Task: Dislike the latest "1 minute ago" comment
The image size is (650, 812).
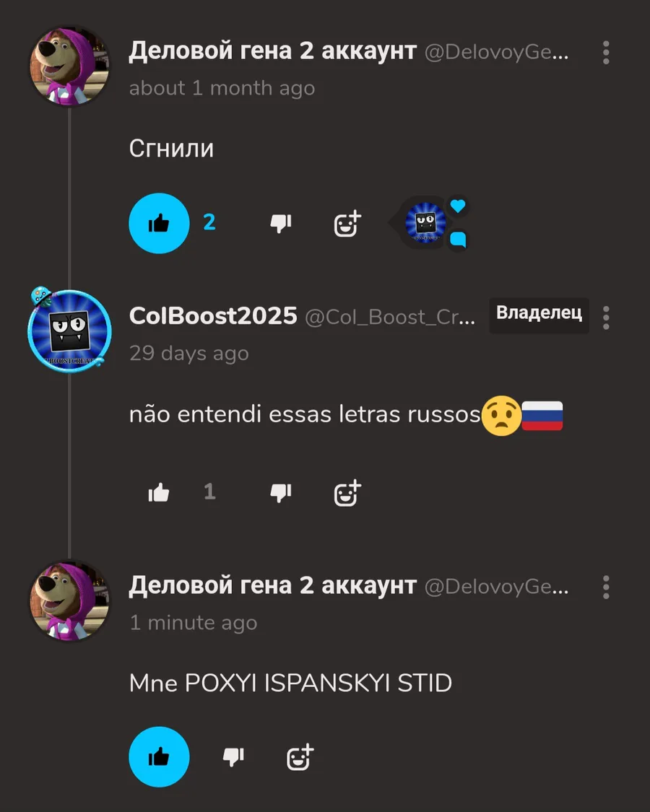Action: point(233,756)
